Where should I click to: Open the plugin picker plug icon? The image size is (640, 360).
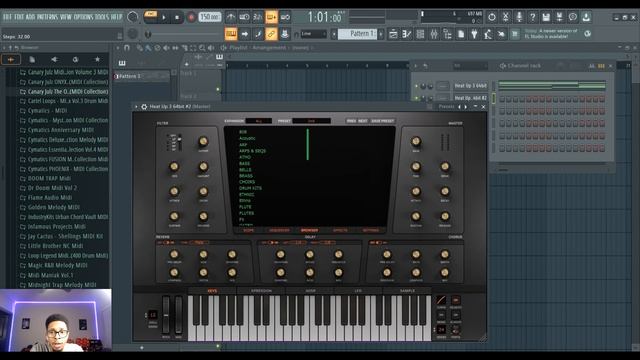tap(474, 34)
